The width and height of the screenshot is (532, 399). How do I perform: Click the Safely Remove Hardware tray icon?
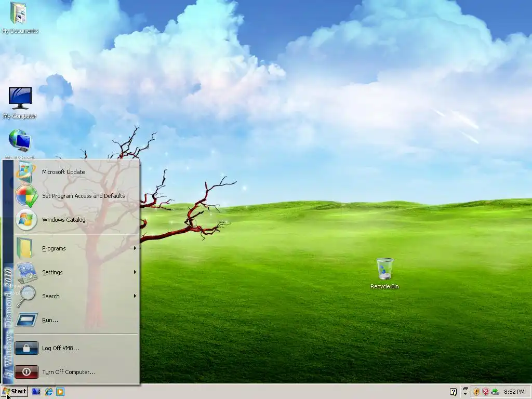[495, 392]
